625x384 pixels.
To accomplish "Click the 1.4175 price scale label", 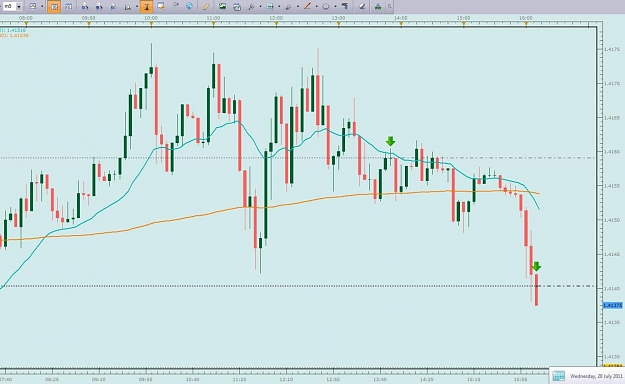I will (x=612, y=49).
